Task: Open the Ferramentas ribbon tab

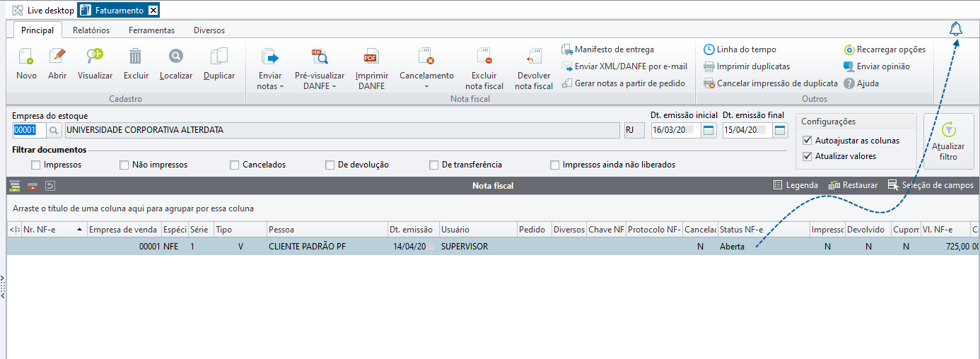Action: [x=151, y=30]
